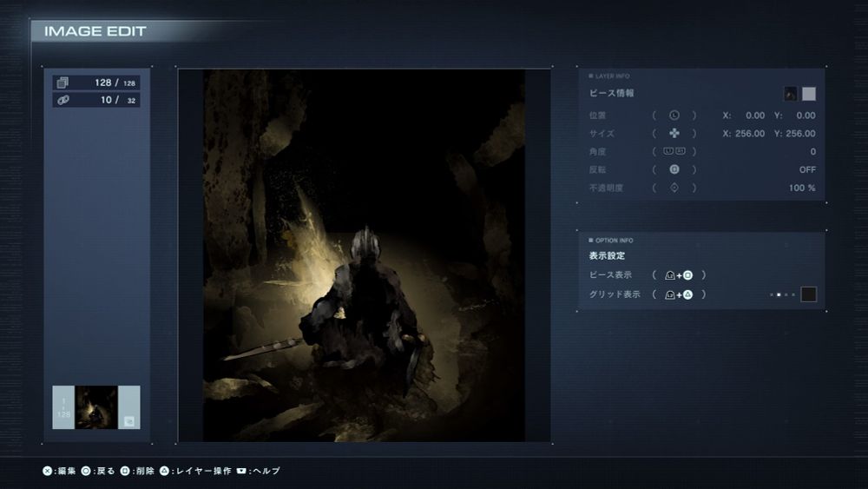Select the gray color swatch in ピース情報
This screenshot has height=489, width=868.
(x=809, y=94)
